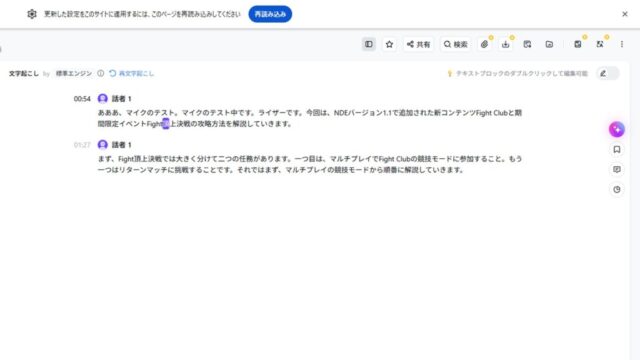Click speaker avatar at 00:54 block

pos(102,98)
